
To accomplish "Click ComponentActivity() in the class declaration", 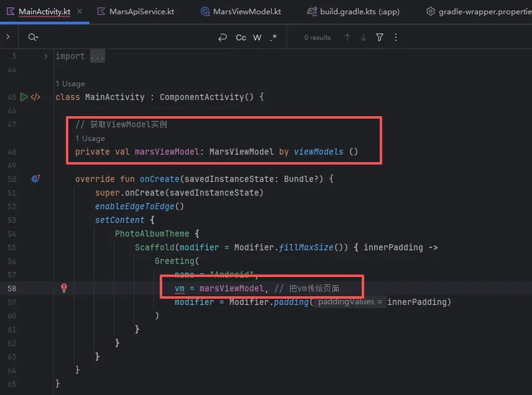I will point(206,97).
